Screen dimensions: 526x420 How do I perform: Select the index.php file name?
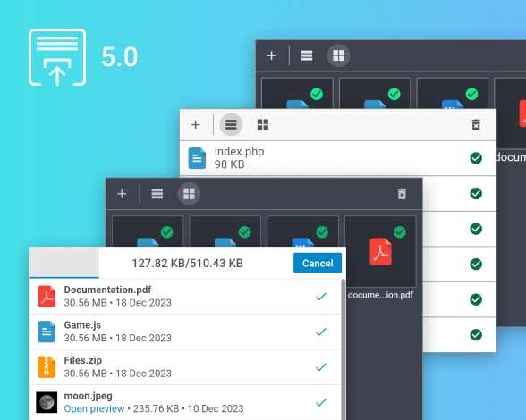[x=239, y=152]
